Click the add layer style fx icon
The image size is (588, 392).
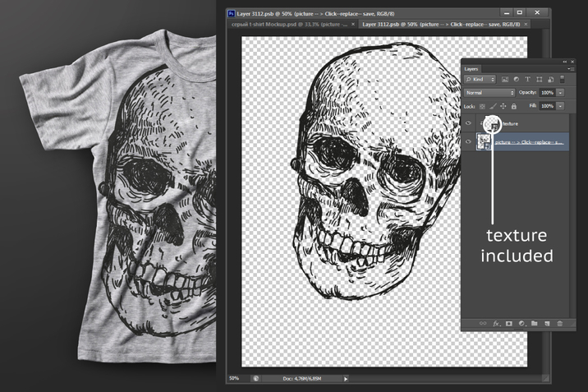[495, 324]
